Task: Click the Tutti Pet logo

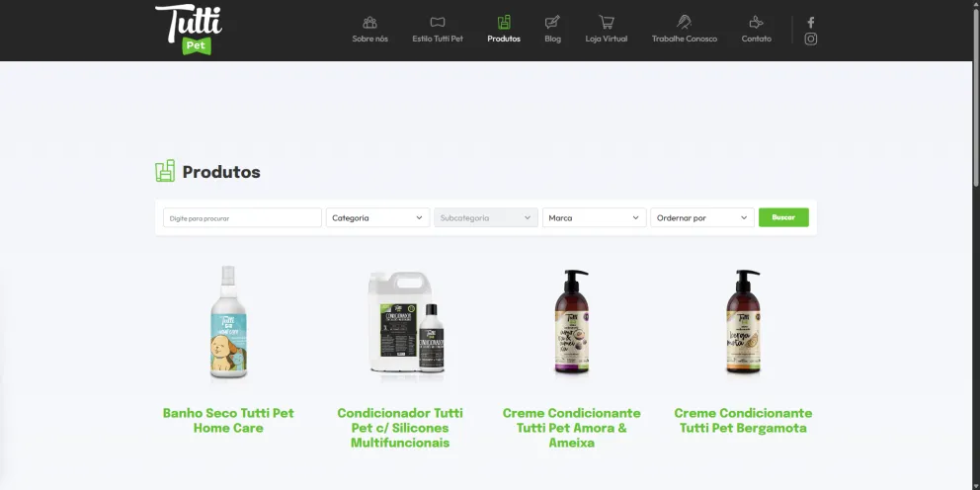Action: coord(189,30)
